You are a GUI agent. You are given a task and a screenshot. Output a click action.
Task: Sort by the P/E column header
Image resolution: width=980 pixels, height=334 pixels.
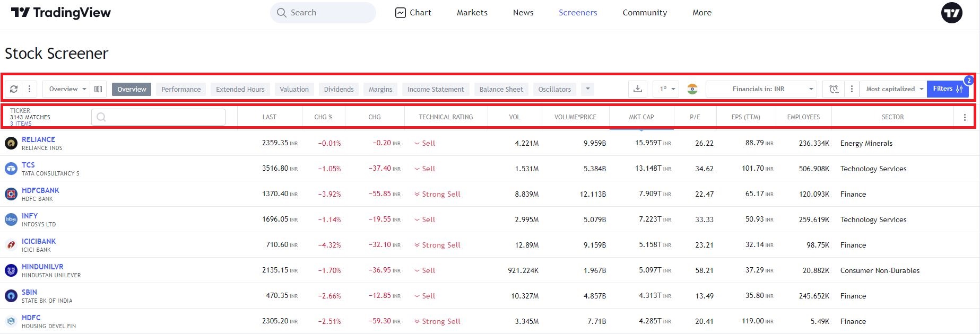point(695,117)
